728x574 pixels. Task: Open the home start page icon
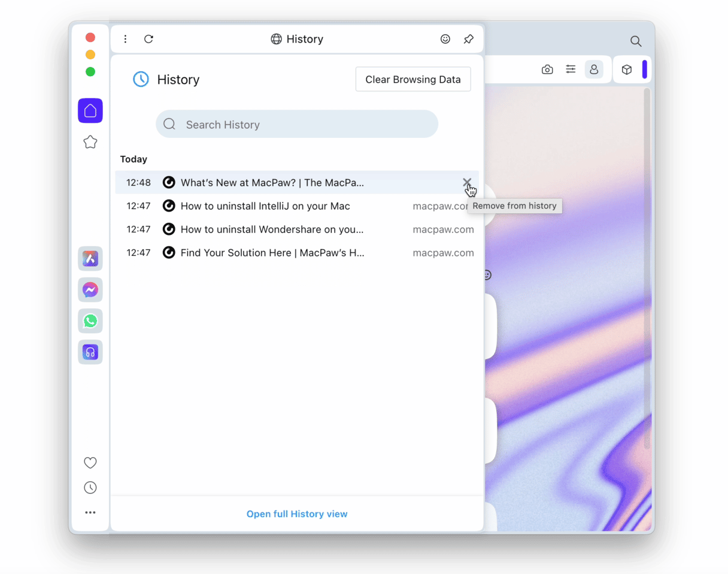[90, 111]
